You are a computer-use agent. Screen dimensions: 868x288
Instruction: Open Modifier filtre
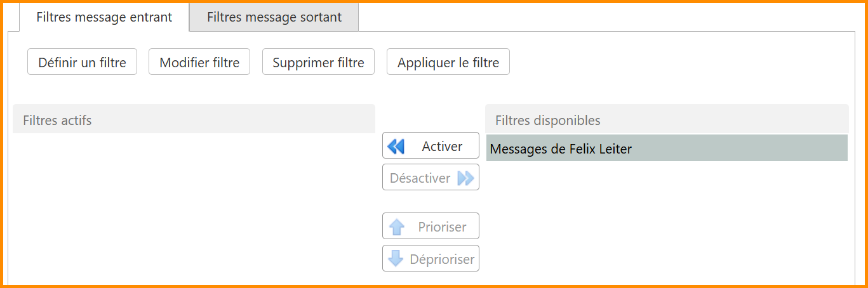(199, 62)
